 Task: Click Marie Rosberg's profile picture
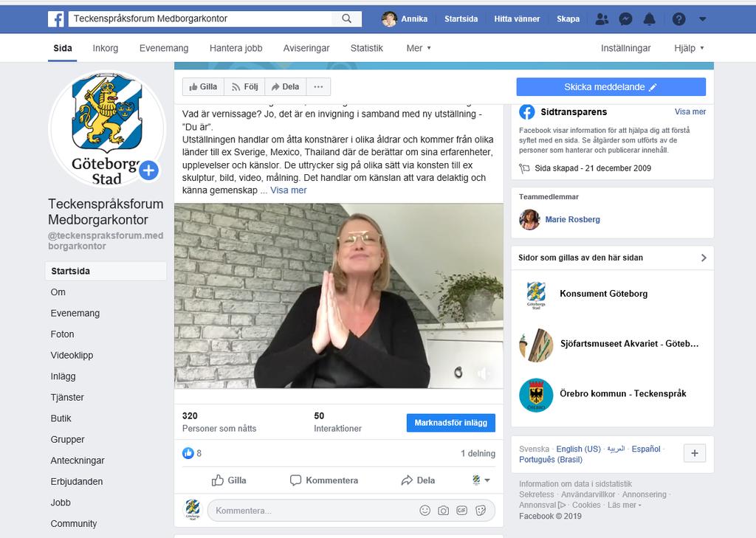529,220
